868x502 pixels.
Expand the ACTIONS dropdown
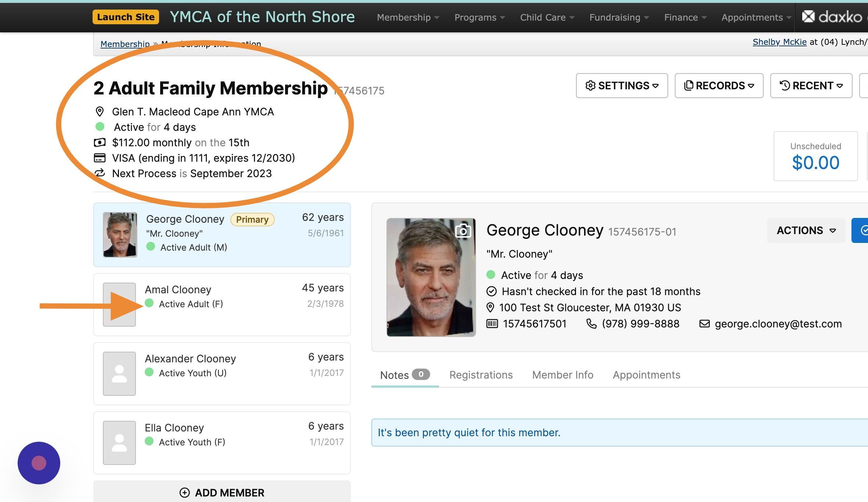click(806, 230)
